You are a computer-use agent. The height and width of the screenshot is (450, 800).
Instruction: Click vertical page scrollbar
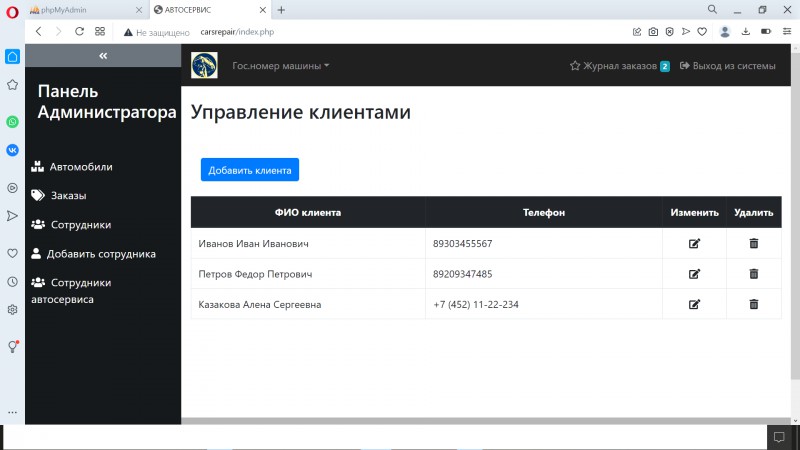point(795,214)
